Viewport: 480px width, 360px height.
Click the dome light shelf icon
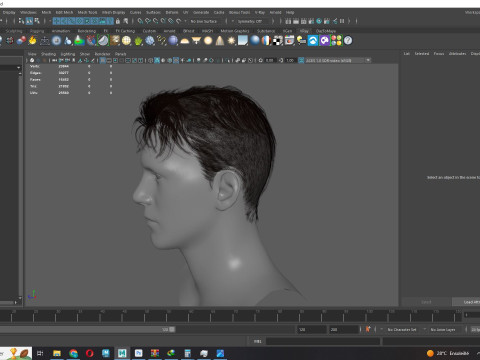pyautogui.click(x=185, y=41)
